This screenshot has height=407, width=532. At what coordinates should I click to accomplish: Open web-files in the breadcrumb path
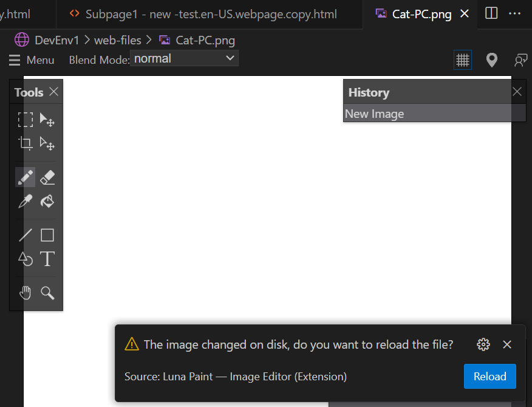point(117,39)
